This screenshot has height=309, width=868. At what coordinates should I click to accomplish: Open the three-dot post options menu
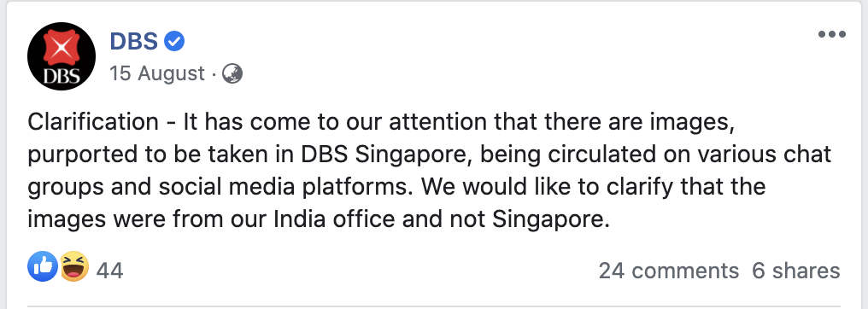(832, 34)
